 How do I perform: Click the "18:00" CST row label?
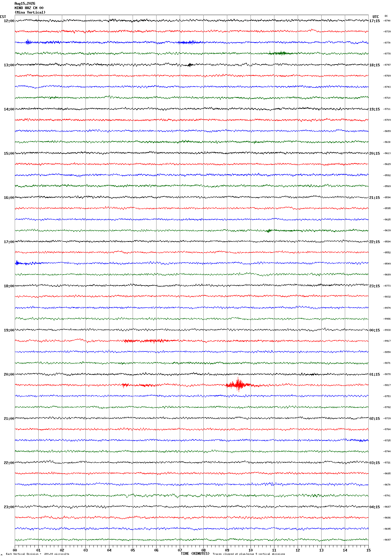click(x=9, y=286)
